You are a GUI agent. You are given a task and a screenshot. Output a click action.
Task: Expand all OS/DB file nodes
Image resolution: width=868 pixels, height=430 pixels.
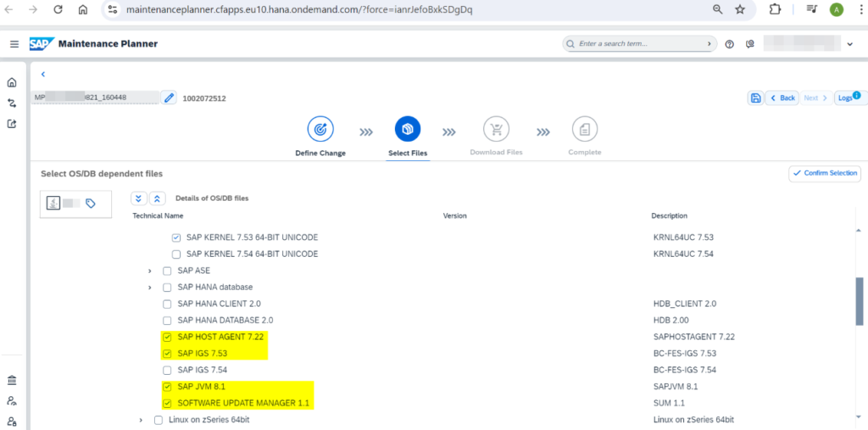[x=138, y=198]
